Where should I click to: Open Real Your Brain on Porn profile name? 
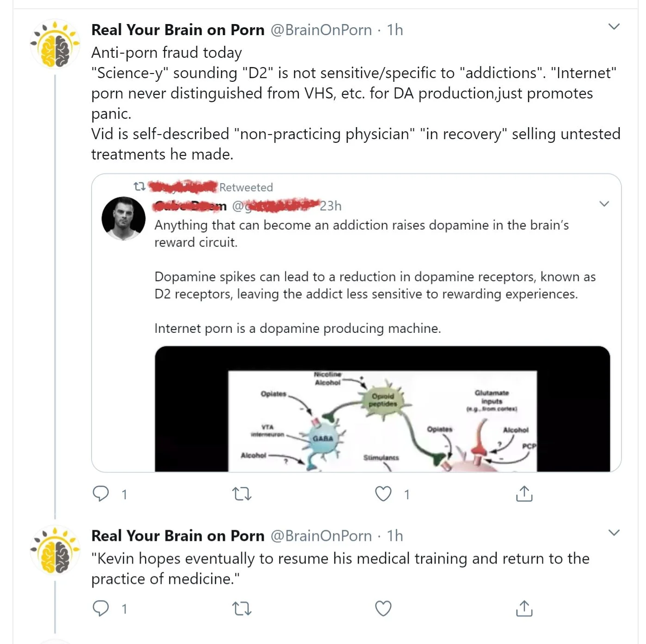(x=178, y=30)
